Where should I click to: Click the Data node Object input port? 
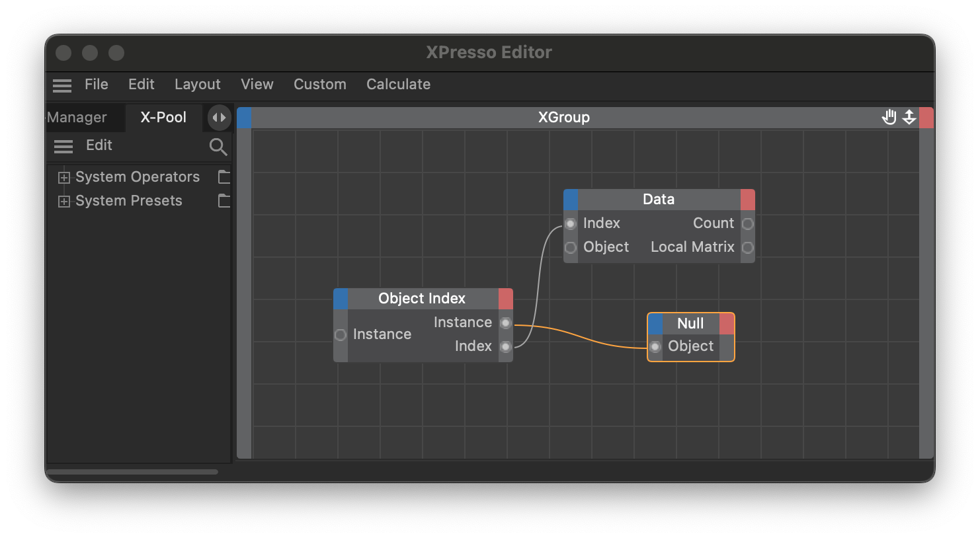coord(571,248)
